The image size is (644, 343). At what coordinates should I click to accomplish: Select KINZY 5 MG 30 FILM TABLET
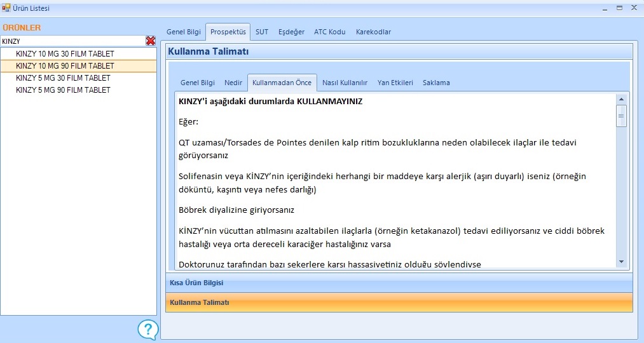(x=63, y=78)
